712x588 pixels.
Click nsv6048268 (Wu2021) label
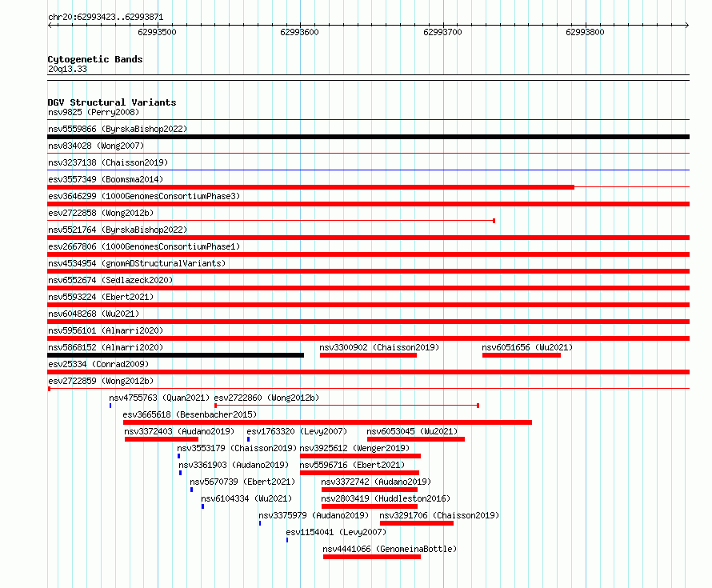(94, 314)
